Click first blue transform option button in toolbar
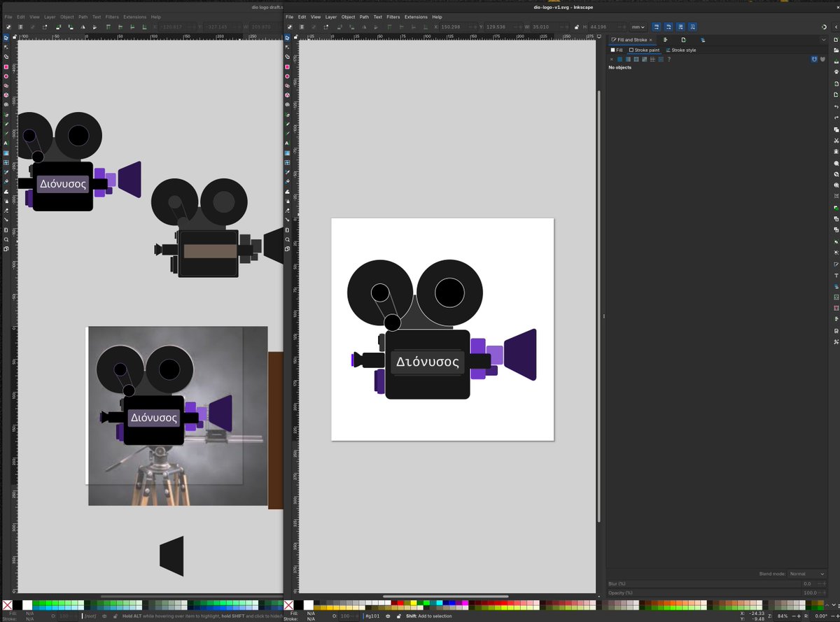The height and width of the screenshot is (622, 840). click(x=657, y=27)
